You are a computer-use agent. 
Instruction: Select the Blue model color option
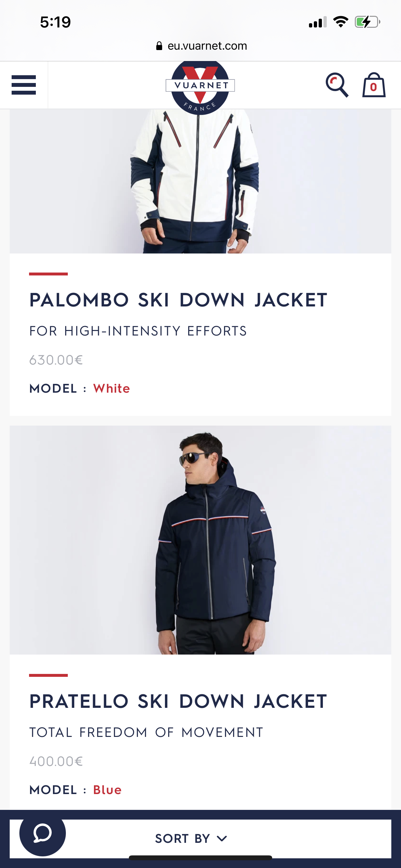pos(107,790)
